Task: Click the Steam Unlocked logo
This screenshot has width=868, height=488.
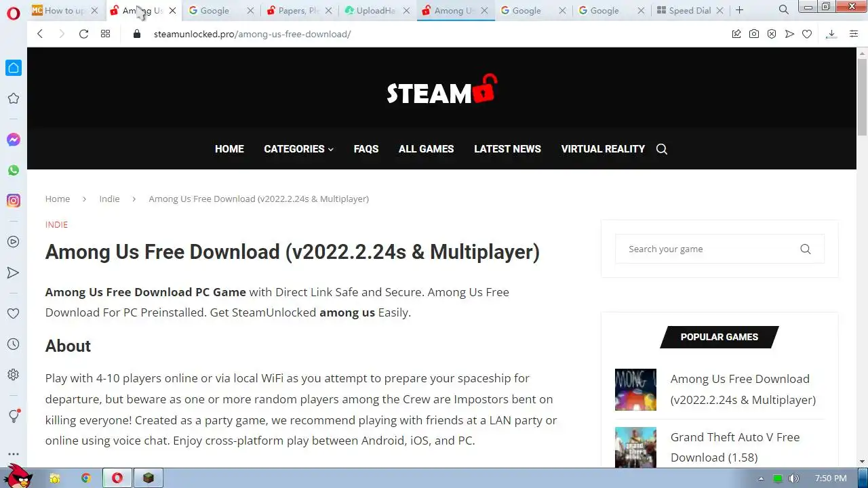Action: 441,90
